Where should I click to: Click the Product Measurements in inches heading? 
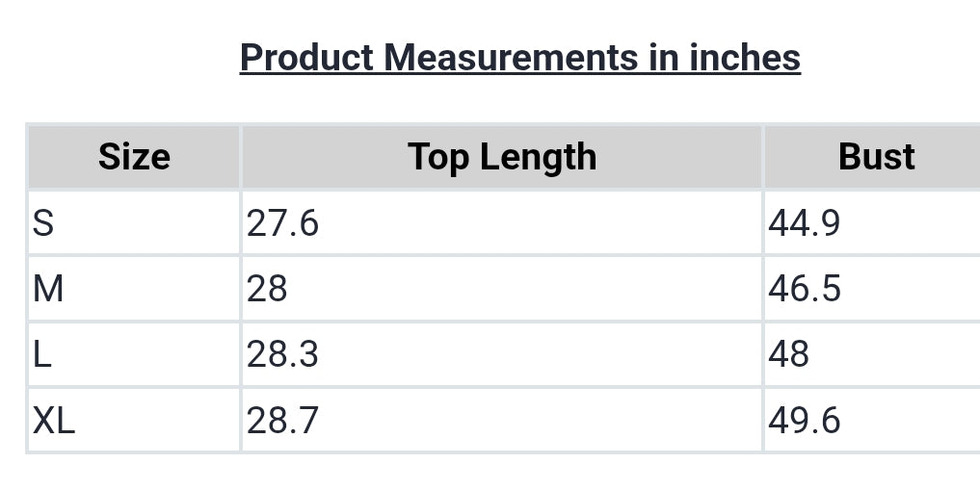pyautogui.click(x=520, y=58)
